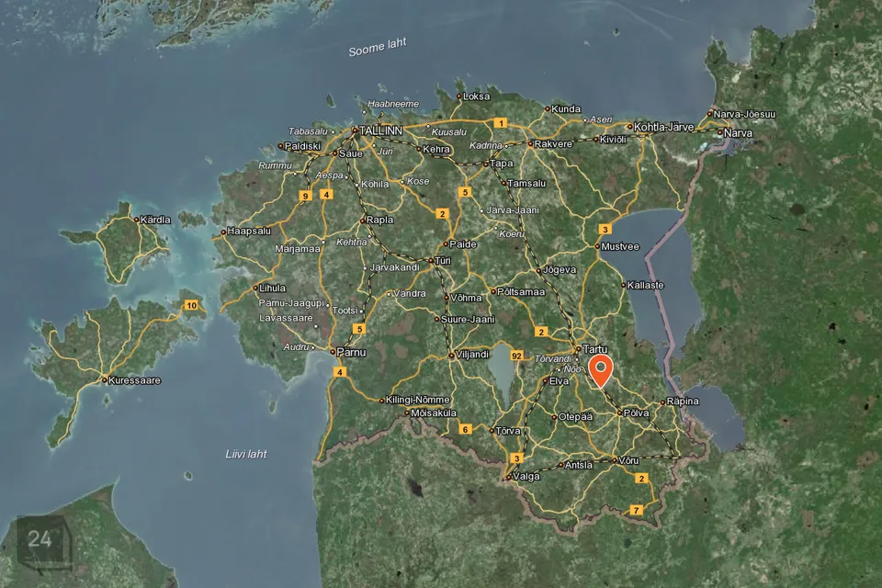882x588 pixels.
Task: Select the Mustvee town label
Action: pos(620,247)
